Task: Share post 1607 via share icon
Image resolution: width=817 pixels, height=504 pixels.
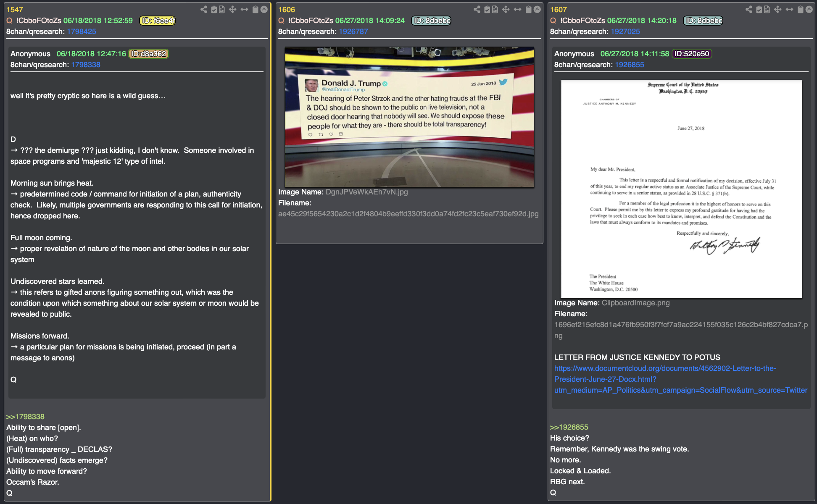Action: tap(749, 9)
